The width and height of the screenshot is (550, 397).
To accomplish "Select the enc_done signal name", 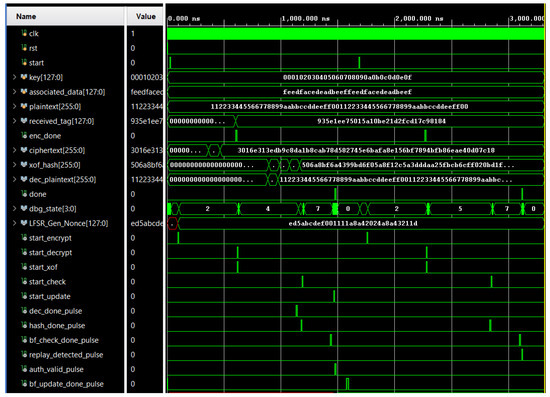I will (45, 136).
